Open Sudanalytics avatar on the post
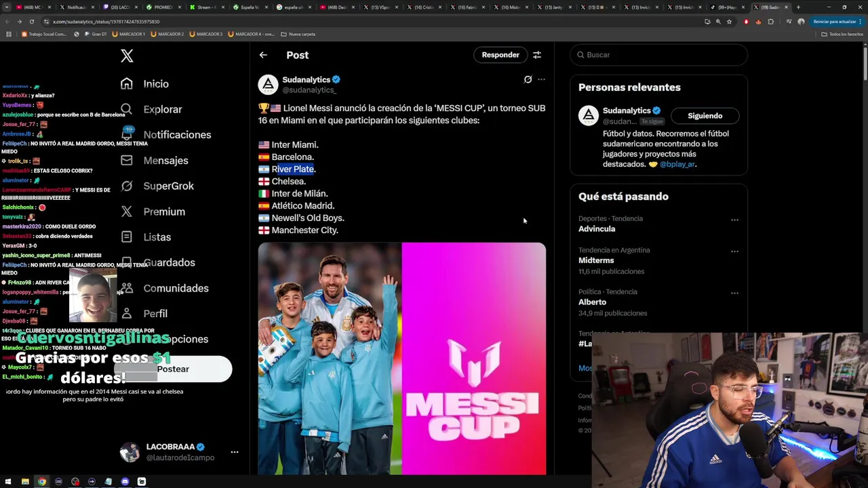The image size is (868, 488). pyautogui.click(x=268, y=85)
